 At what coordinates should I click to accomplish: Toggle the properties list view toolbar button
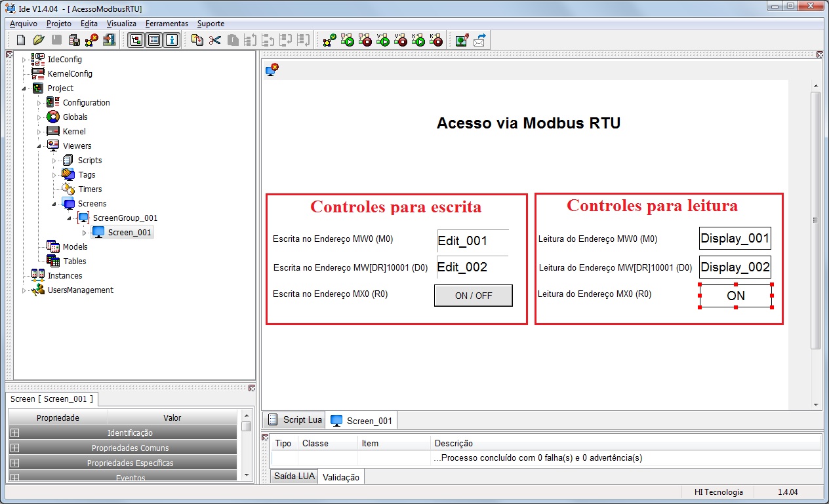(154, 40)
